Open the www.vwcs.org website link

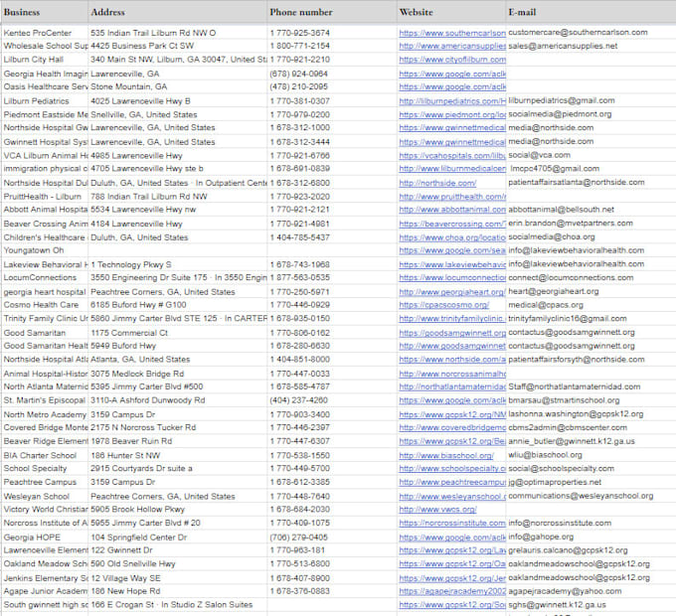(437, 509)
